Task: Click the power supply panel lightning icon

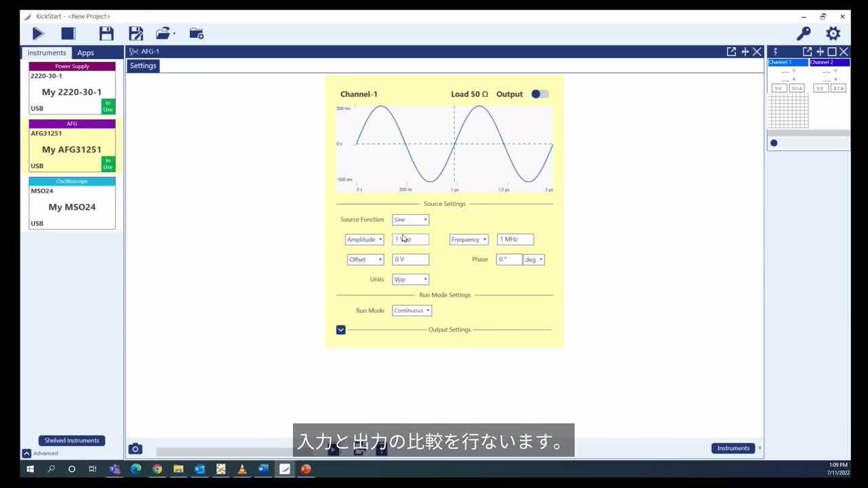Action: pyautogui.click(x=775, y=52)
